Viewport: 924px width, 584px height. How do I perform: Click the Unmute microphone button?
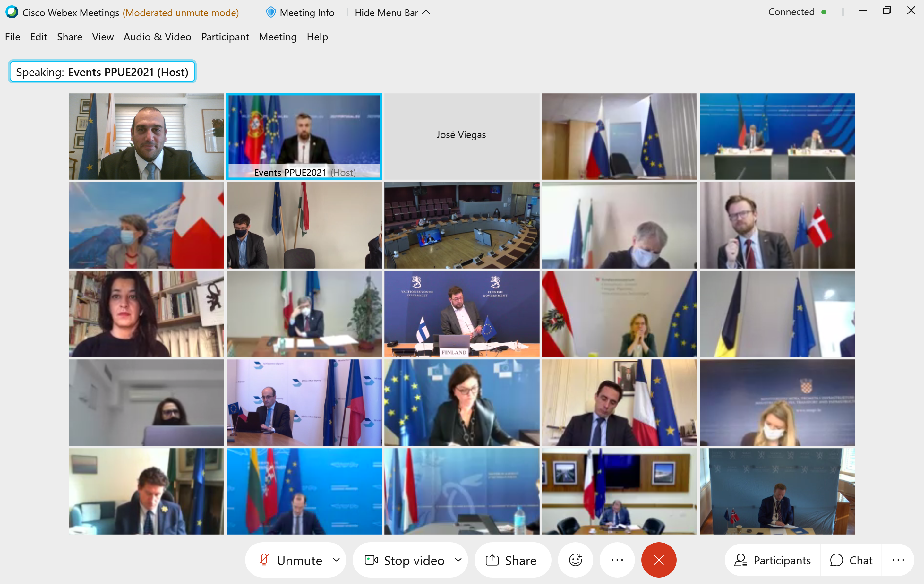click(290, 560)
